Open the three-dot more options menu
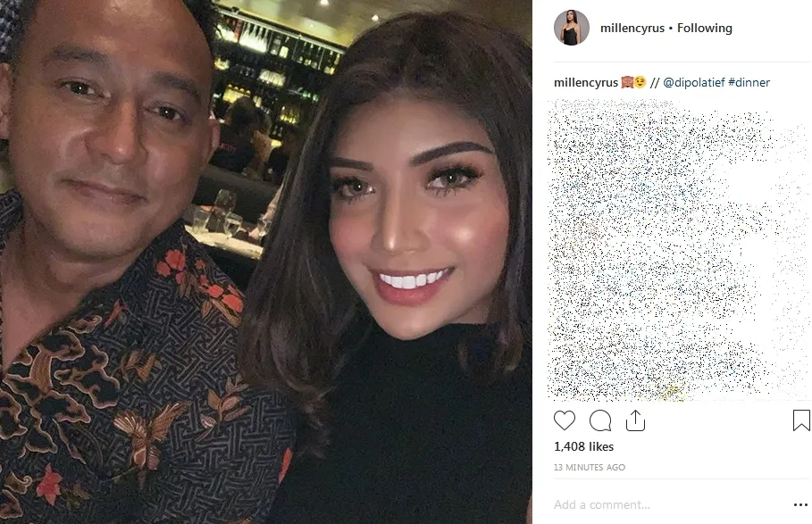 800,505
